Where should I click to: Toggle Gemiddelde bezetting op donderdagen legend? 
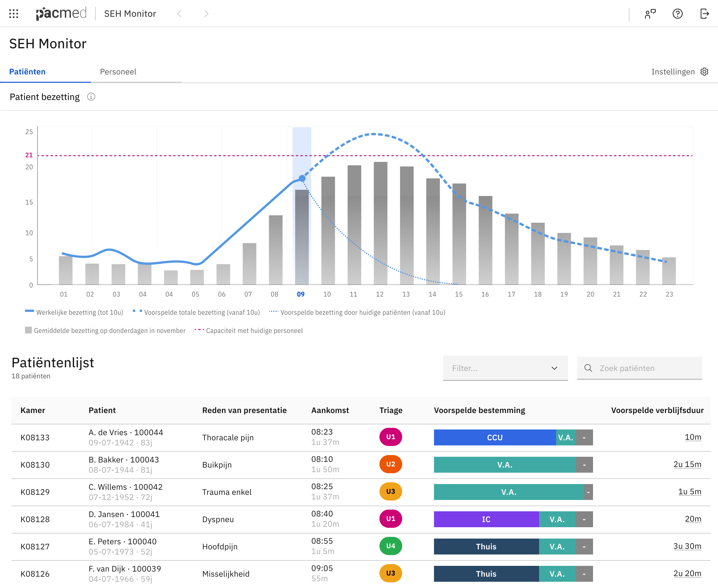point(109,331)
